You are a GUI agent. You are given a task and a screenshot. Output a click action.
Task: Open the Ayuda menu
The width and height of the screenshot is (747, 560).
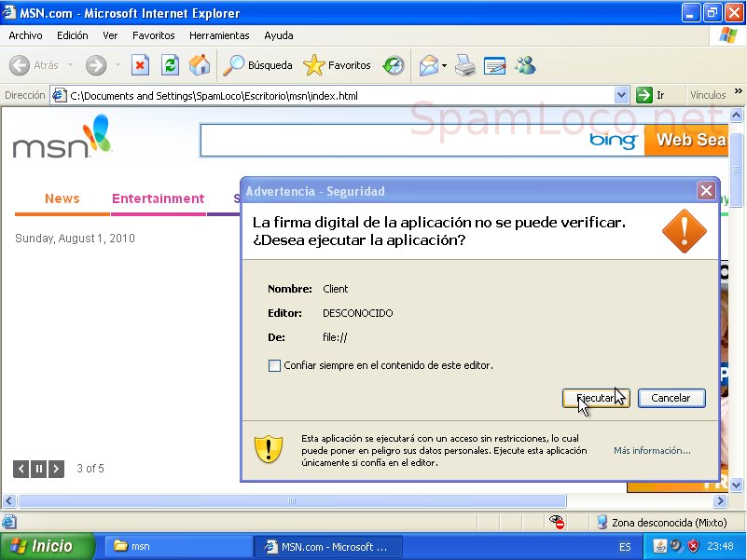(x=279, y=35)
